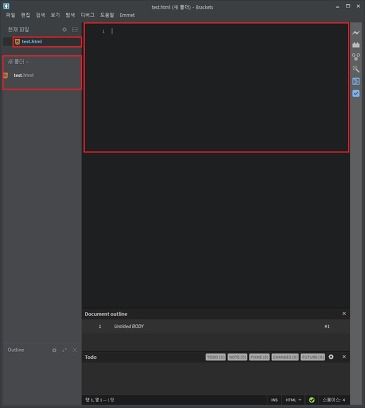
Task: Click the three-circles icon in right toolbar
Action: [x=356, y=57]
